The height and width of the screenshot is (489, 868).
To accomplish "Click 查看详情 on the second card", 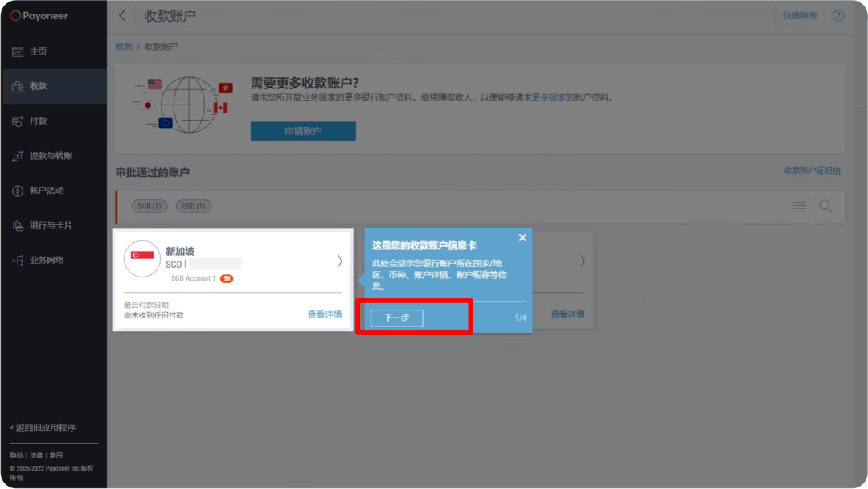I will coord(567,314).
